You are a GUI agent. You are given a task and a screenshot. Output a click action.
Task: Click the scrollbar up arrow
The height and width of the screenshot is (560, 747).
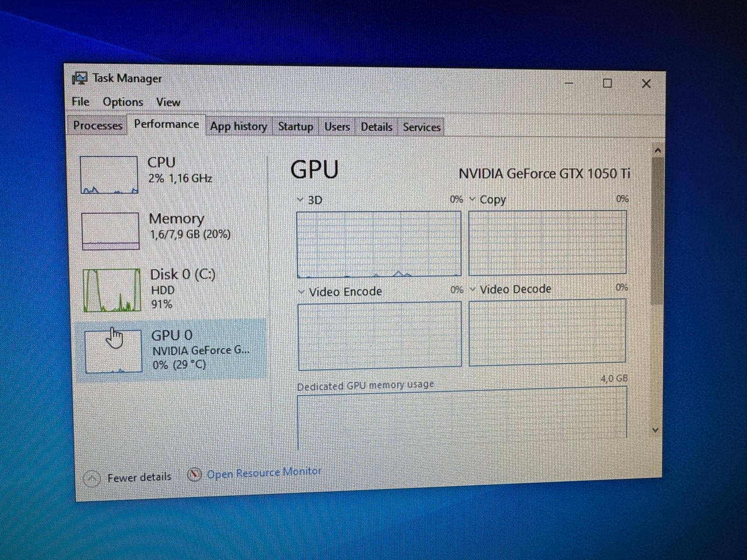(x=657, y=150)
